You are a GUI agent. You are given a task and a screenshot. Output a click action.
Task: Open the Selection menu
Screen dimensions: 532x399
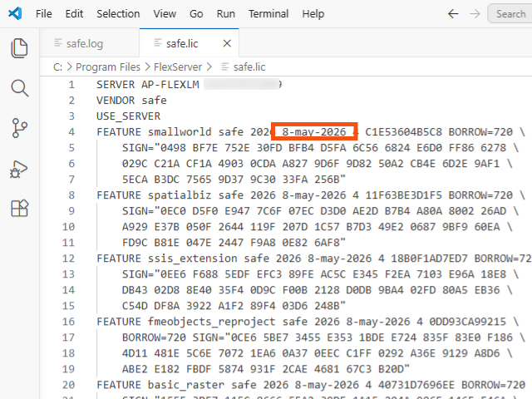[118, 14]
